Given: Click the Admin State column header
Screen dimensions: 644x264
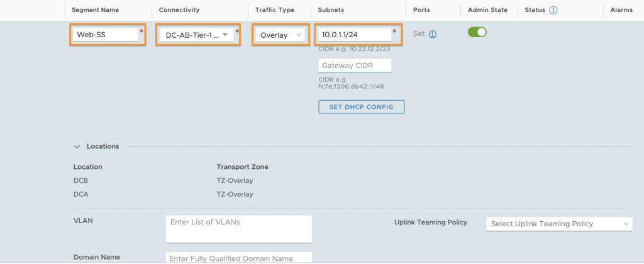Looking at the screenshot, I should click(487, 10).
